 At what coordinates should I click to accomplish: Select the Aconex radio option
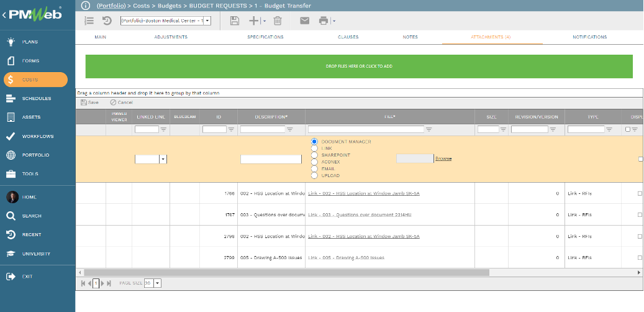(x=315, y=162)
